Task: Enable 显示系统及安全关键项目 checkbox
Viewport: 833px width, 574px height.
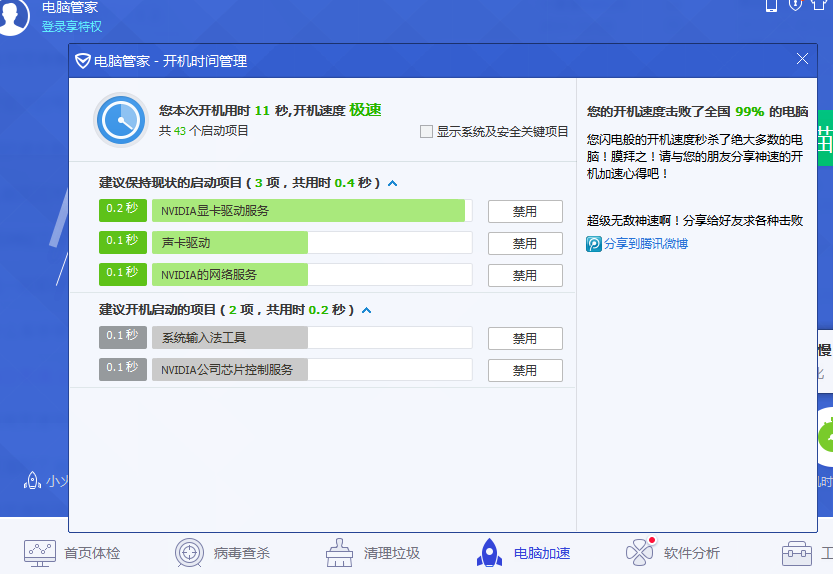Action: tap(426, 131)
